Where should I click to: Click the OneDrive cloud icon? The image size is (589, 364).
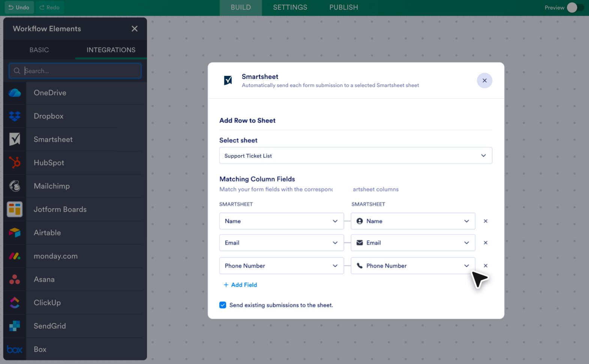coord(15,93)
